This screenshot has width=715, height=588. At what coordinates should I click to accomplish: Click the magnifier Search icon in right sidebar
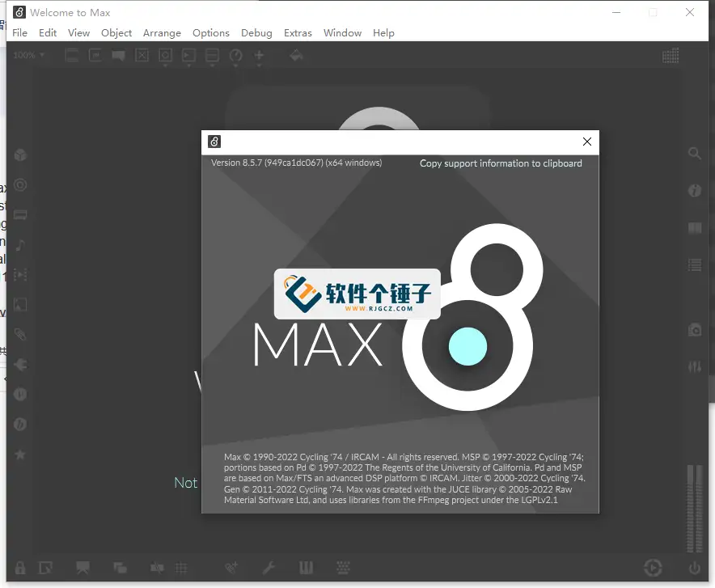point(695,153)
